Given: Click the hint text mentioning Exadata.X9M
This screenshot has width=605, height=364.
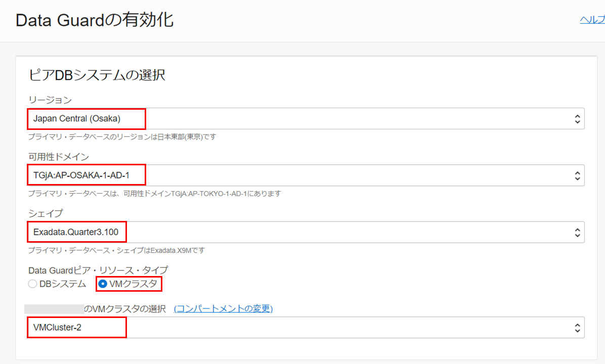Looking at the screenshot, I should pyautogui.click(x=116, y=250).
